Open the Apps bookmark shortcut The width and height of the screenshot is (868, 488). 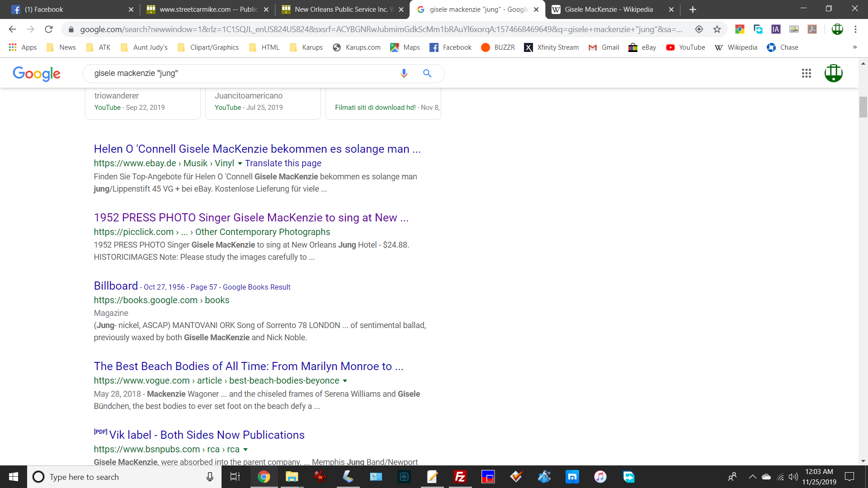tap(23, 47)
